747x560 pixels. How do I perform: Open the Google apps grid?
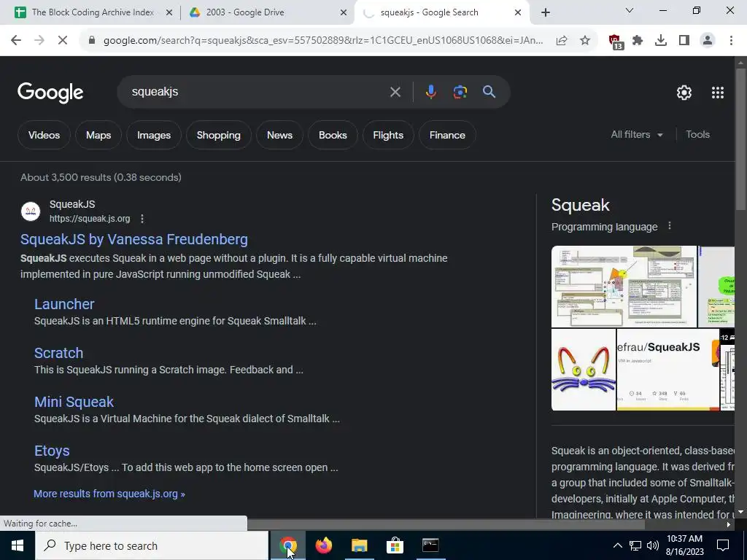point(718,93)
